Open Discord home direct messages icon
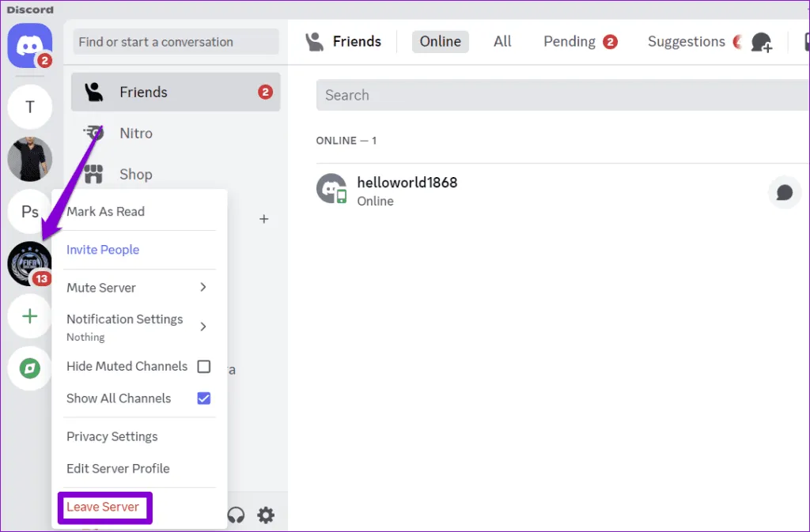This screenshot has height=532, width=810. pos(30,46)
